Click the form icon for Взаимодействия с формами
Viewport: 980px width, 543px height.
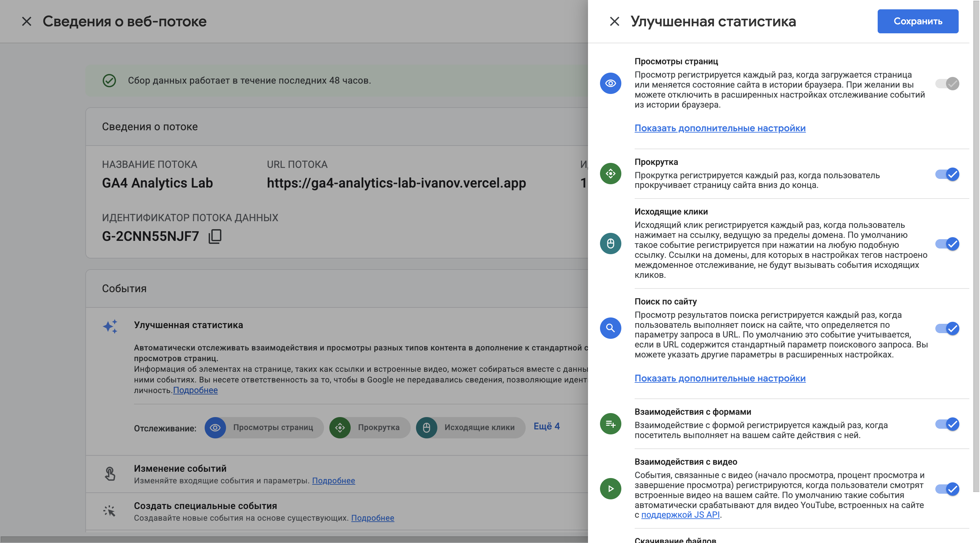pos(611,424)
